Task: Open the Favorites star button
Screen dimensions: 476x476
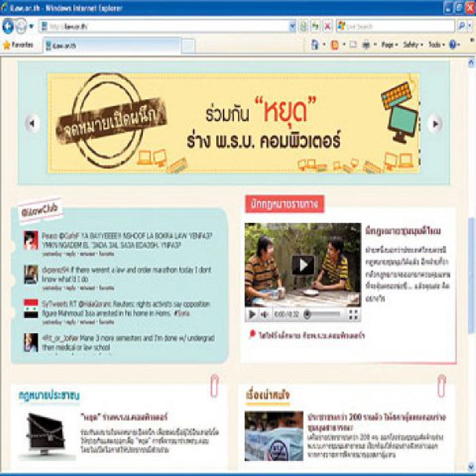Action: [18, 45]
